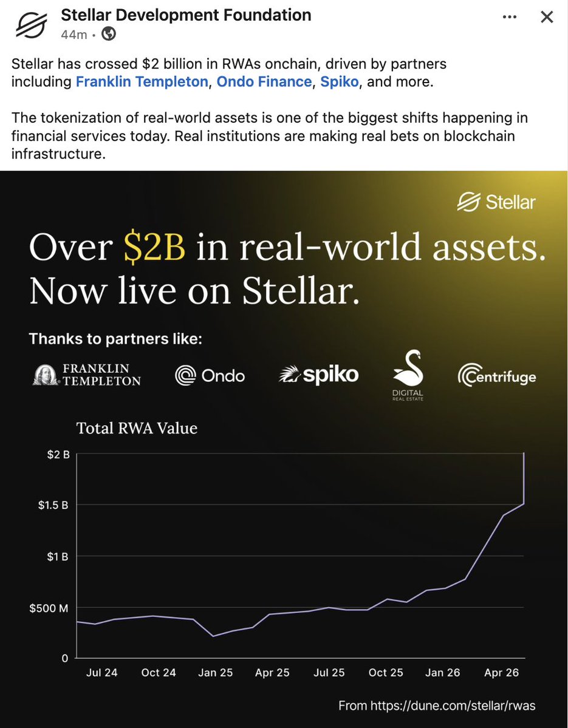Dismiss the post with the X icon
The image size is (568, 728).
pyautogui.click(x=547, y=17)
